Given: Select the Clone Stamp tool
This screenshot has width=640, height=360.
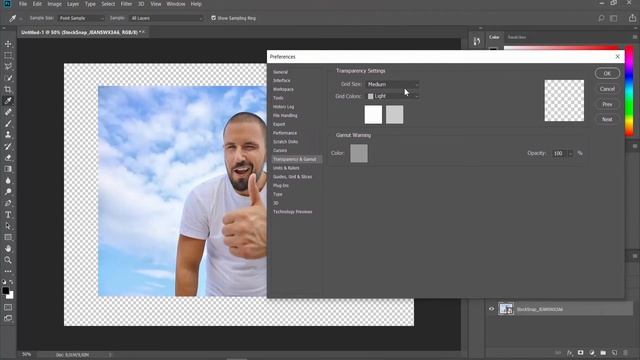Looking at the screenshot, I should point(8,135).
